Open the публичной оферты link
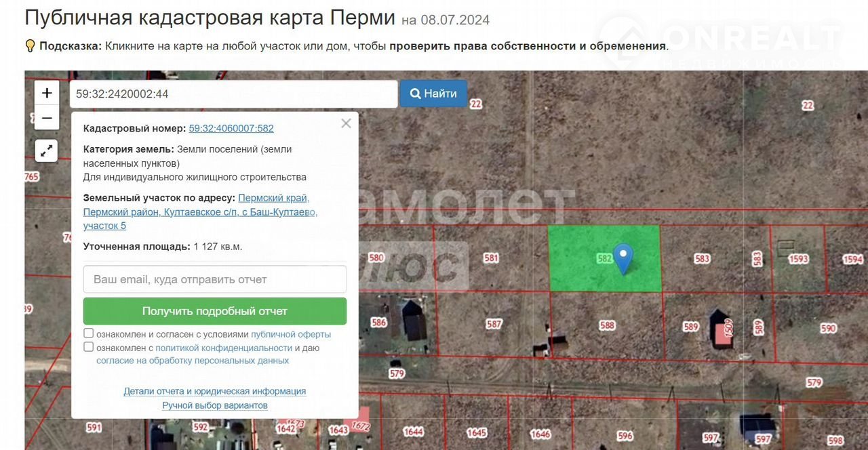Screen dimensions: 868x450 coord(291,334)
